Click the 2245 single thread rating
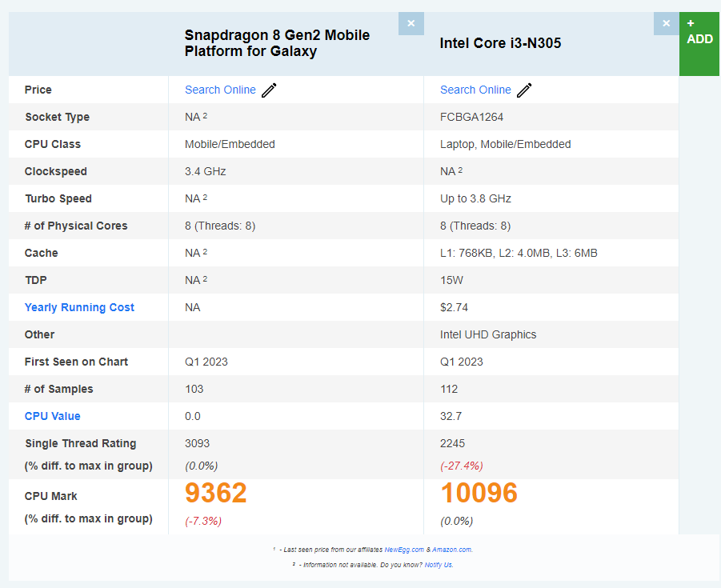Image resolution: width=721 pixels, height=588 pixels. point(452,443)
